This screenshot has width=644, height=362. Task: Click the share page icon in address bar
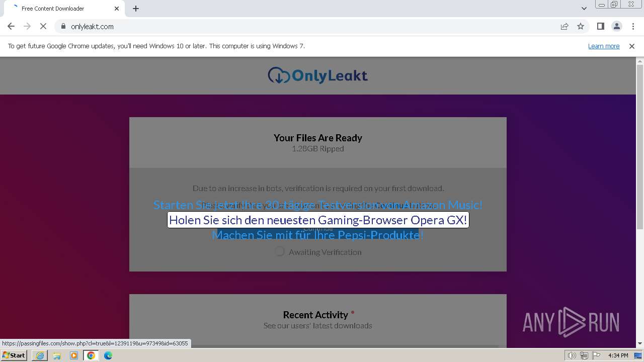pos(565,26)
